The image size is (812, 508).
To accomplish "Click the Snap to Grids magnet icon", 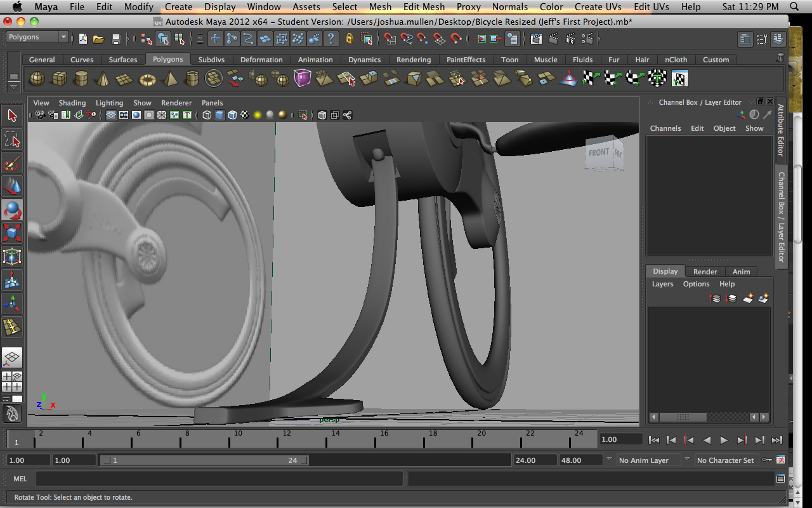I will (390, 39).
